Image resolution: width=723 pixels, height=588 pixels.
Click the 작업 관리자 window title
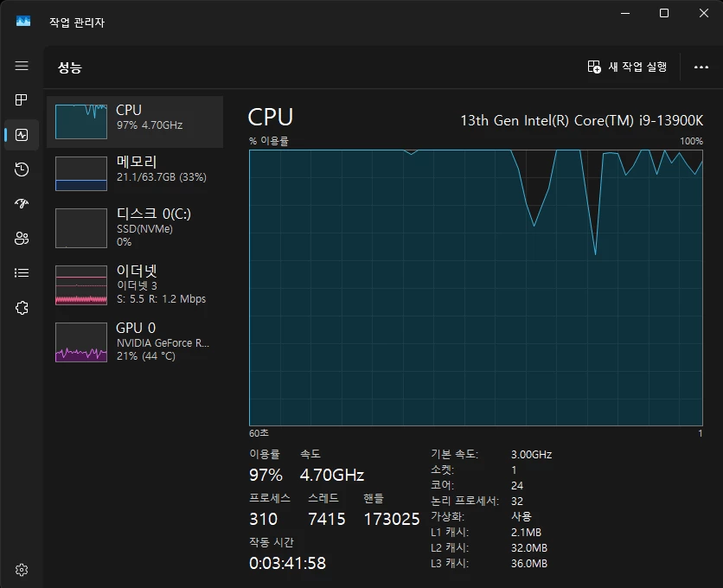pos(77,22)
